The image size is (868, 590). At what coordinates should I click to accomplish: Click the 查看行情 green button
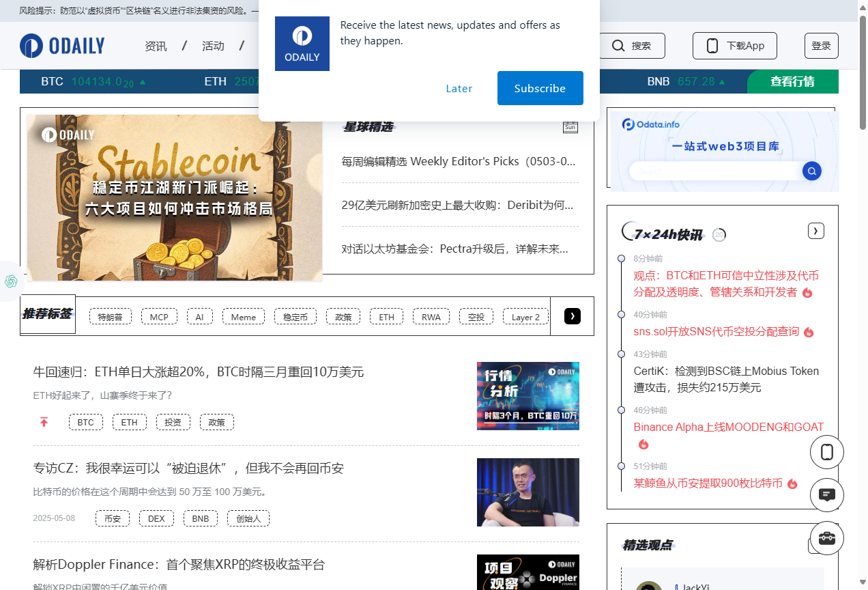pos(792,81)
